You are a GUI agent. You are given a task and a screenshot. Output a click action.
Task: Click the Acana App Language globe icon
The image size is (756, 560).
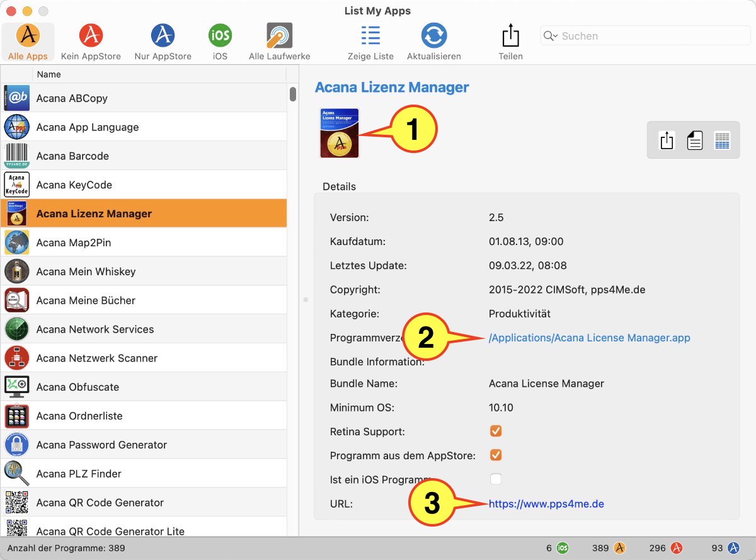(x=16, y=127)
